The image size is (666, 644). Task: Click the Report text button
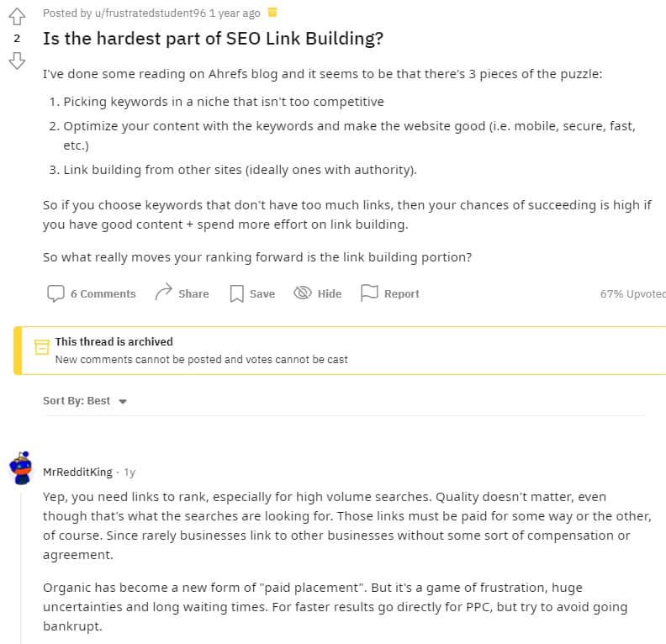401,293
